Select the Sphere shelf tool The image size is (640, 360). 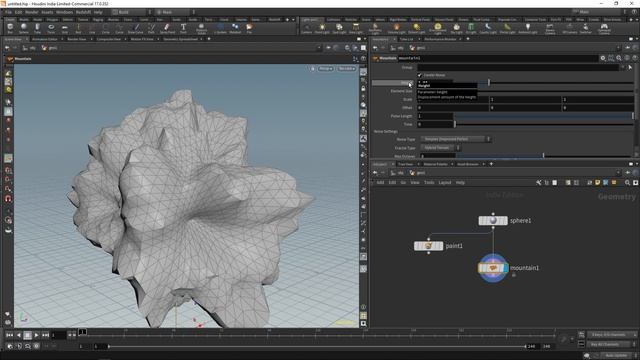point(24,29)
